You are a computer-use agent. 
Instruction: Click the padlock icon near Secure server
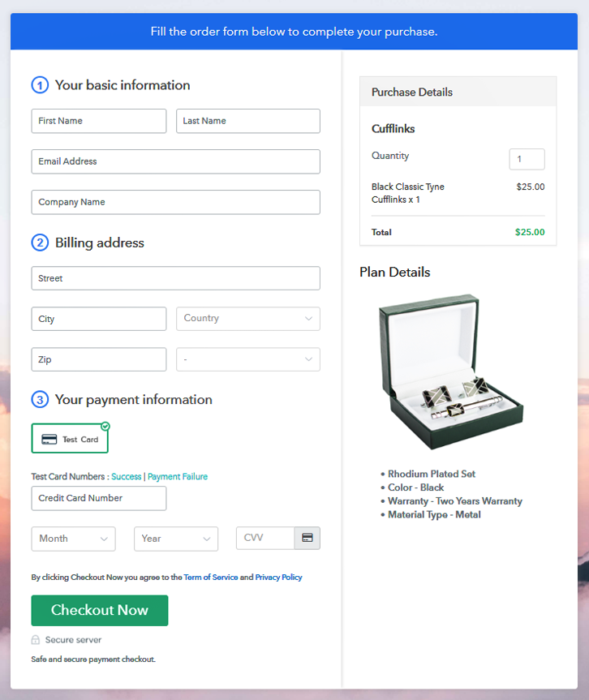(x=36, y=640)
